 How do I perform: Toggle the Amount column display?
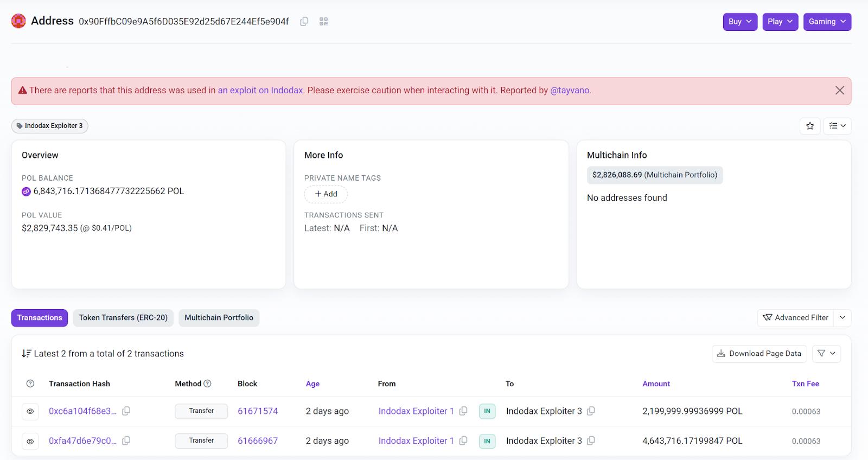coord(656,384)
